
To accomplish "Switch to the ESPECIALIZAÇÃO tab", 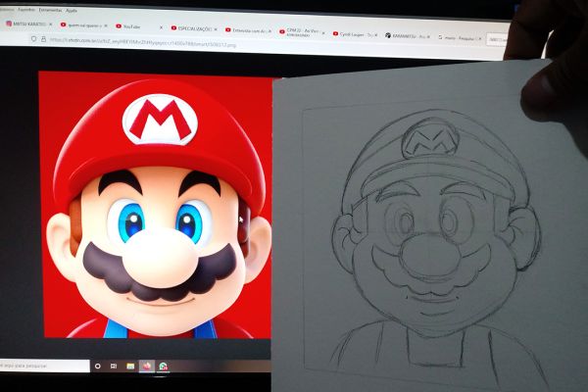I will coord(190,27).
